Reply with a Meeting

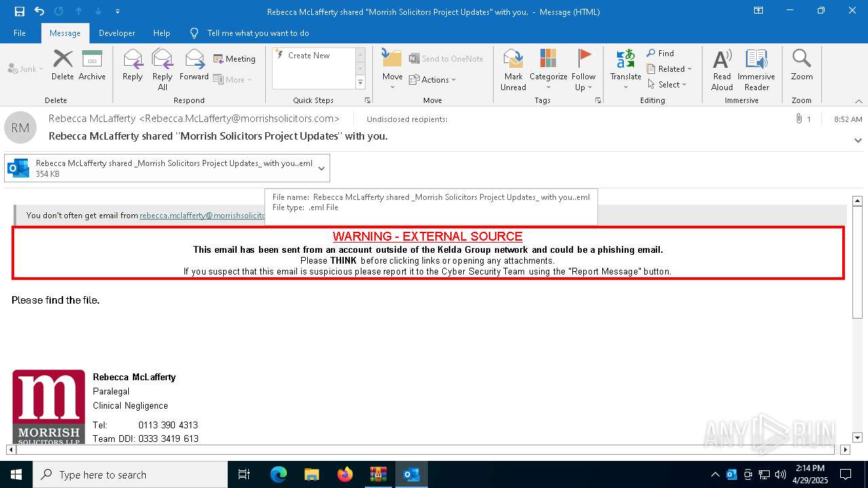[235, 59]
